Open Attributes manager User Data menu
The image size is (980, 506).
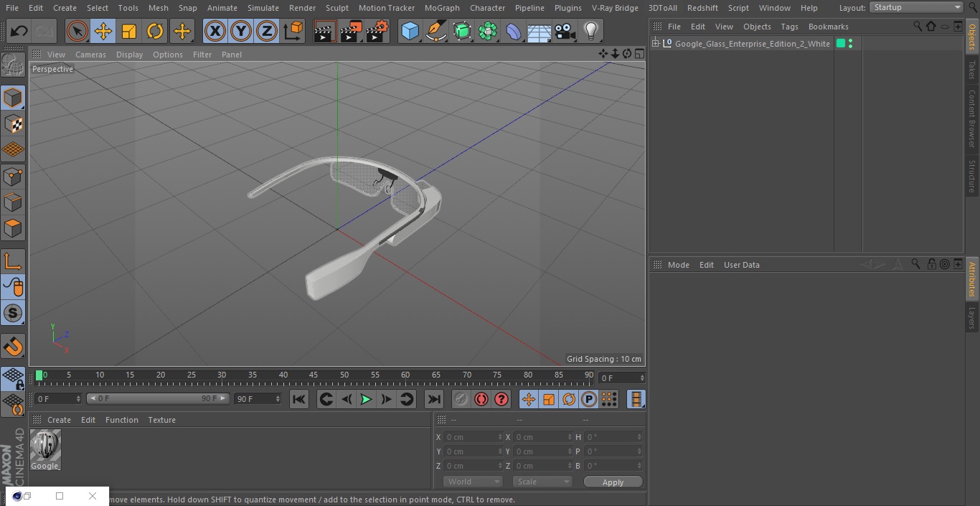pos(741,265)
